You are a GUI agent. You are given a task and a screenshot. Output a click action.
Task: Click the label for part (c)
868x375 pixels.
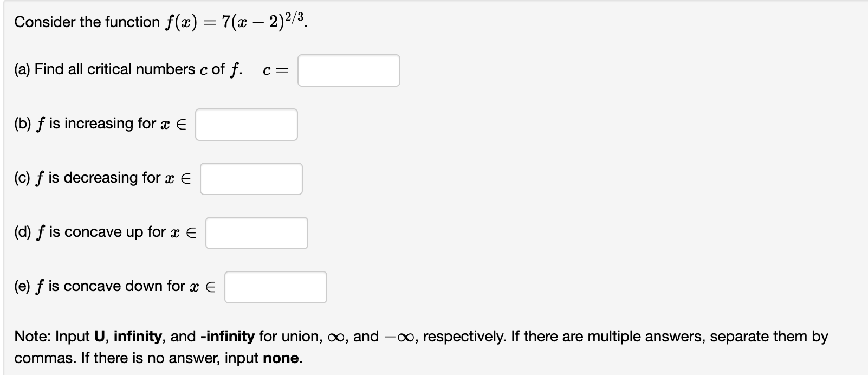[x=22, y=178]
